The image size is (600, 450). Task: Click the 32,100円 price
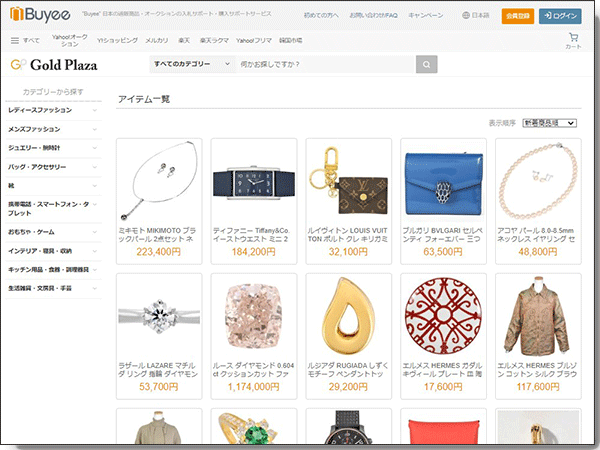pyautogui.click(x=348, y=252)
